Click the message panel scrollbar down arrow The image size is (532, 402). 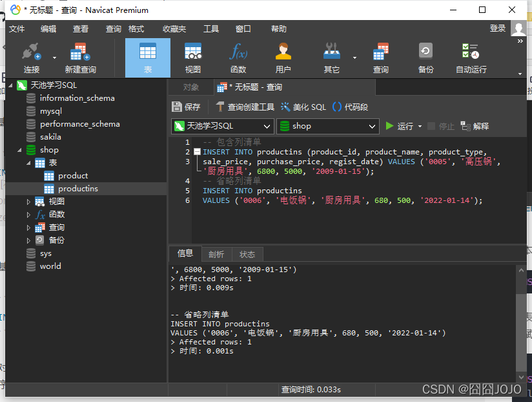pyautogui.click(x=521, y=377)
